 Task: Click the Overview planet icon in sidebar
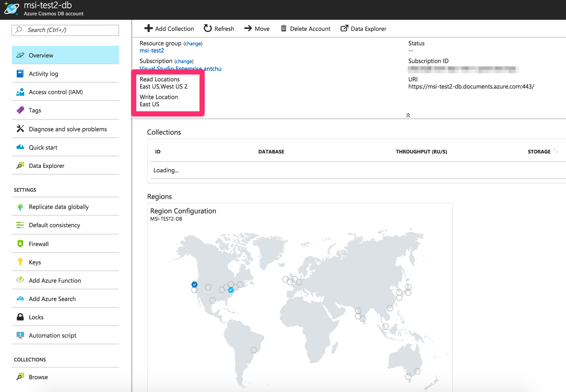20,55
